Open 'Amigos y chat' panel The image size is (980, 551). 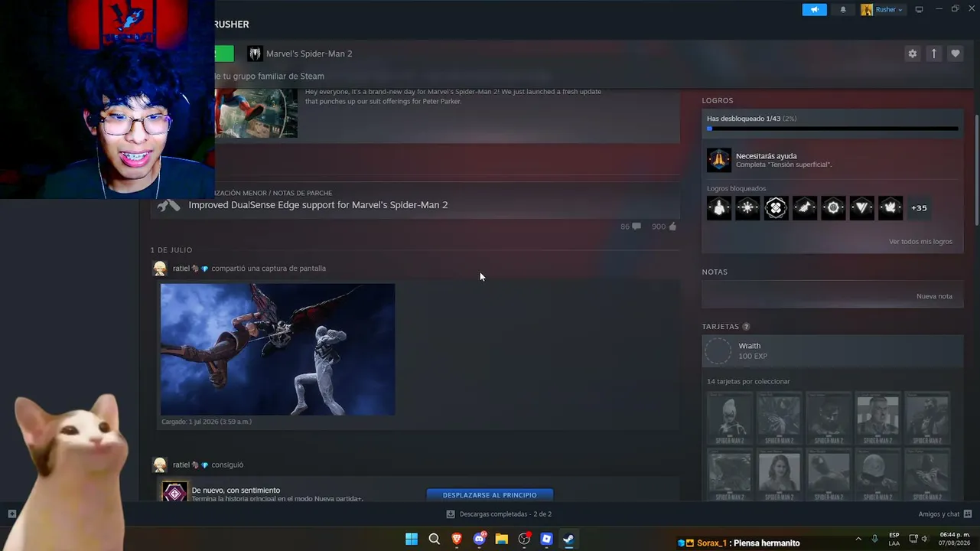tap(945, 514)
